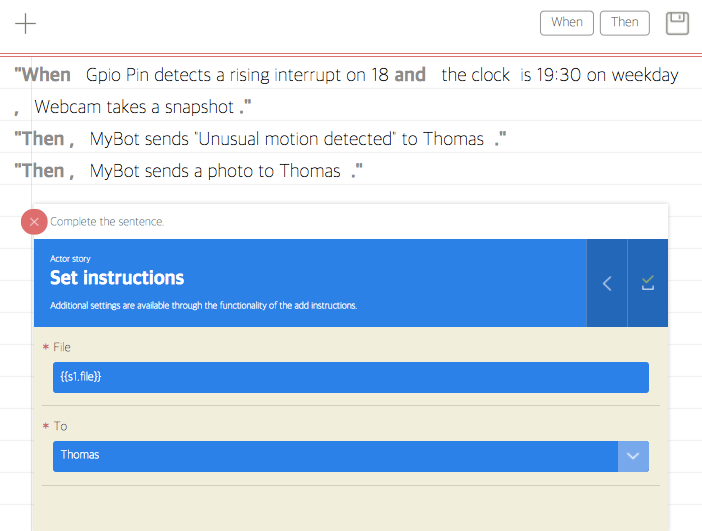This screenshot has height=531, width=702.
Task: Click the plus icon to add new
Action: [x=26, y=23]
